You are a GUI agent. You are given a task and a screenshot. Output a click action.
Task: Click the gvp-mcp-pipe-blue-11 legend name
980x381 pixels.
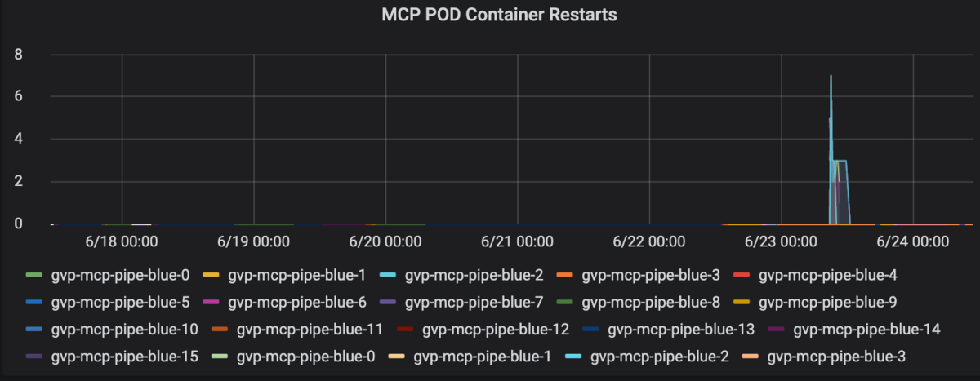pos(309,330)
